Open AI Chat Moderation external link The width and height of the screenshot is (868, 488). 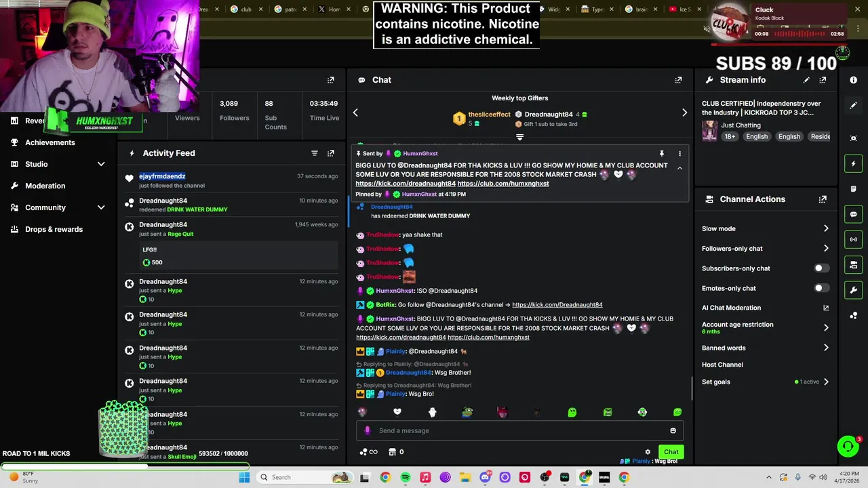coord(826,308)
